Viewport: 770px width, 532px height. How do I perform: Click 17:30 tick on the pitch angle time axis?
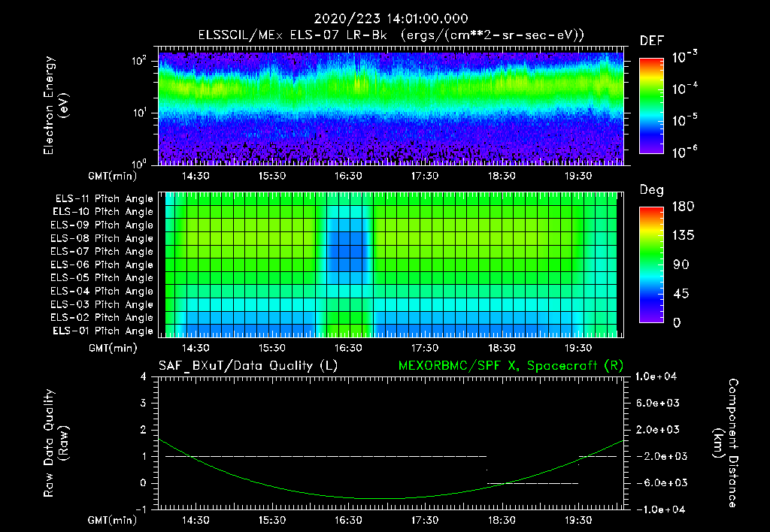pyautogui.click(x=425, y=348)
